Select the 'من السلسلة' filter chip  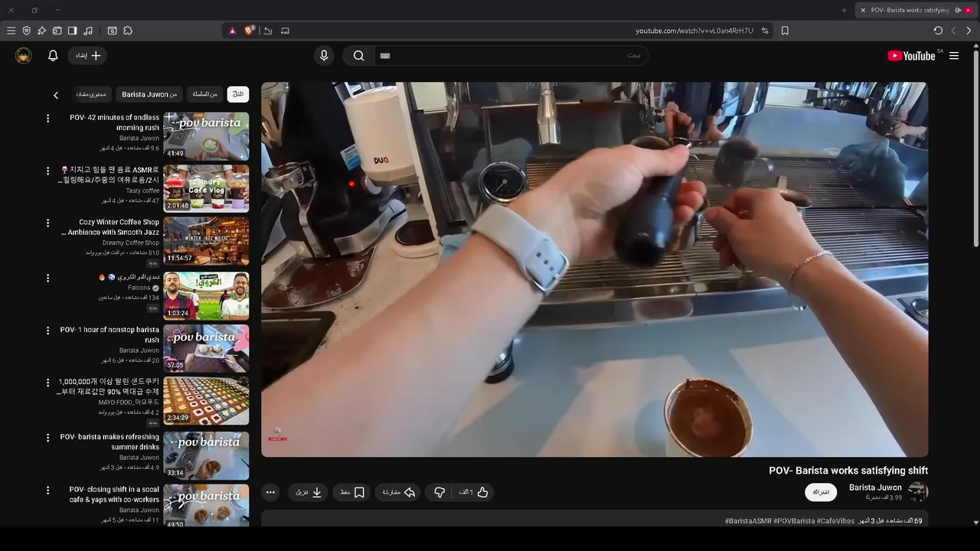point(205,94)
